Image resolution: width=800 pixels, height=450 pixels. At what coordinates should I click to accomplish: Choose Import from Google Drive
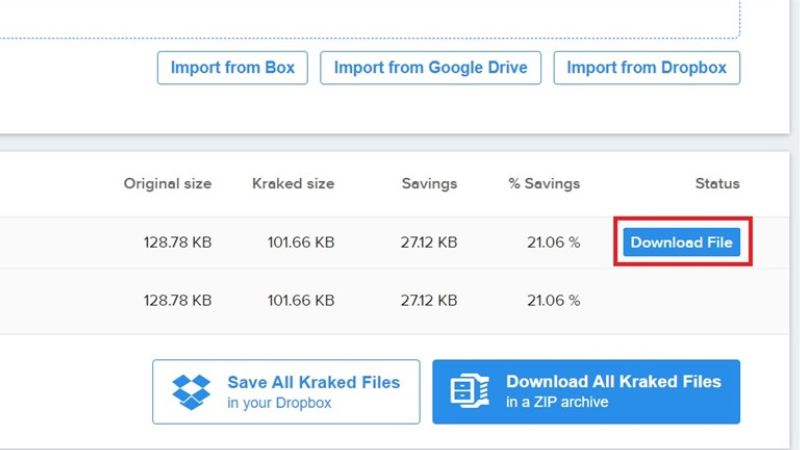coord(431,67)
